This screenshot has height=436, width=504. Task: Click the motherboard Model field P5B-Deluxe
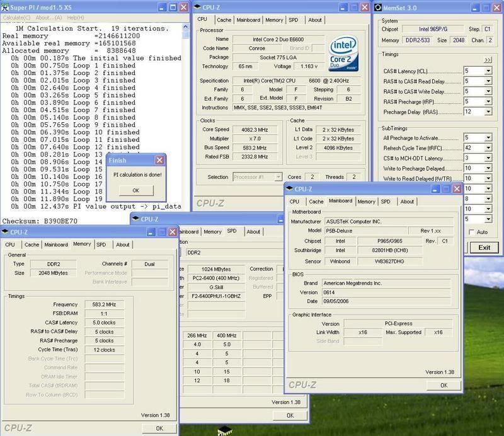point(366,231)
